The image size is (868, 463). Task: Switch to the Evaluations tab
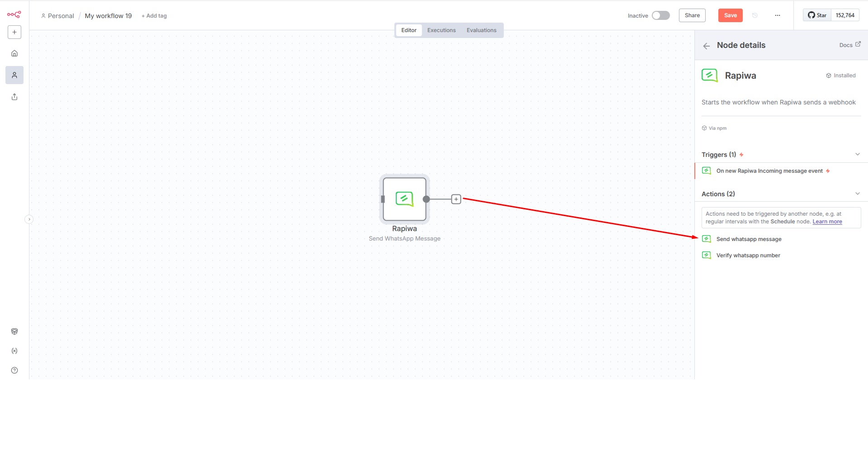coord(481,30)
